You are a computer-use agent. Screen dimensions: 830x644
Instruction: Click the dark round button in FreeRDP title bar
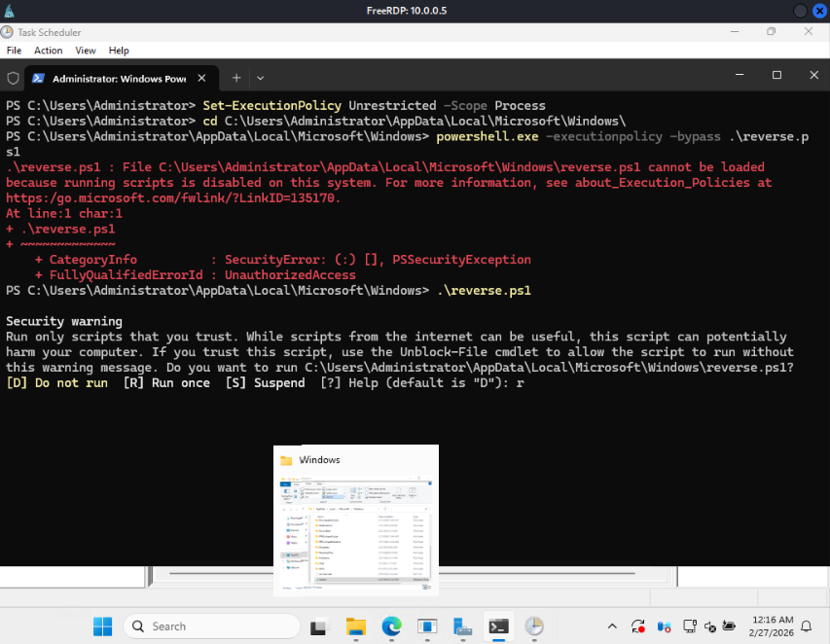[x=801, y=11]
